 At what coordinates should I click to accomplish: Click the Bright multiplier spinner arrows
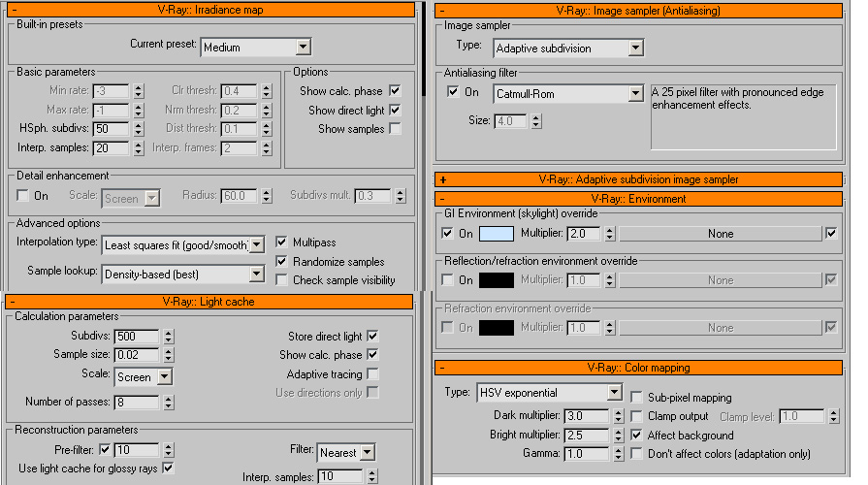point(619,436)
